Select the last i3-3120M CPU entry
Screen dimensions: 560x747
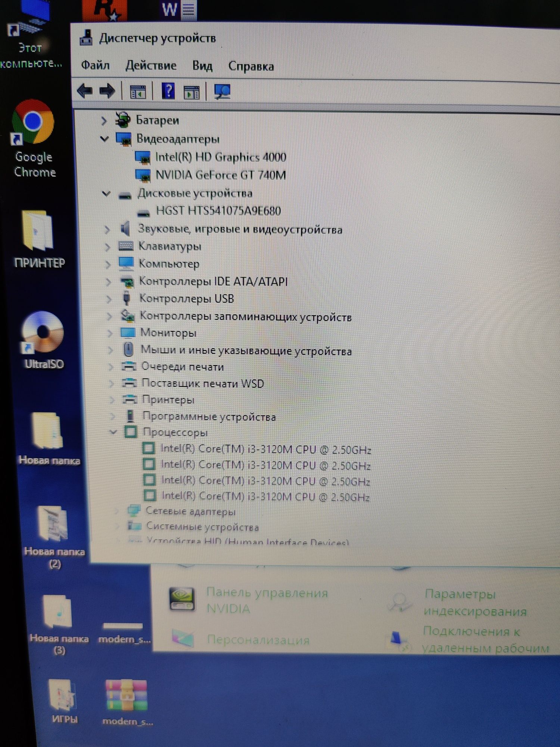(265, 496)
